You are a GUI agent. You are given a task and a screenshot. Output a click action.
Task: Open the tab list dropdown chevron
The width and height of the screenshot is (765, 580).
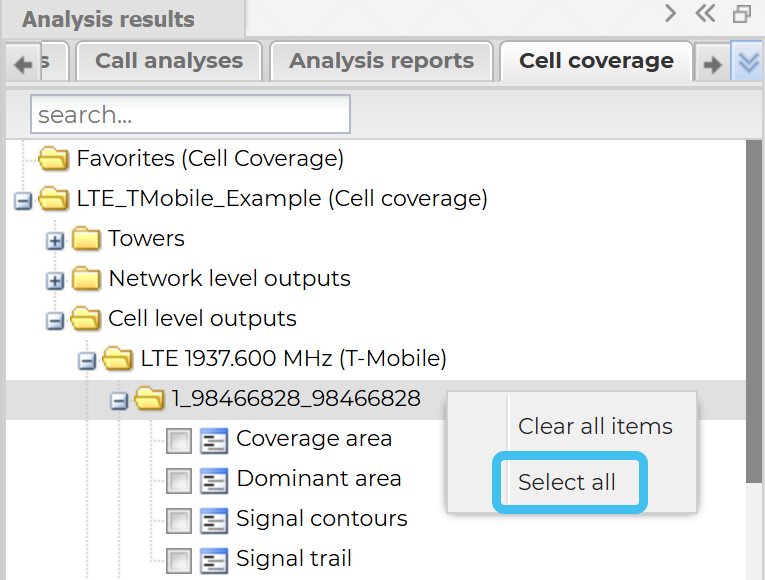click(x=748, y=63)
